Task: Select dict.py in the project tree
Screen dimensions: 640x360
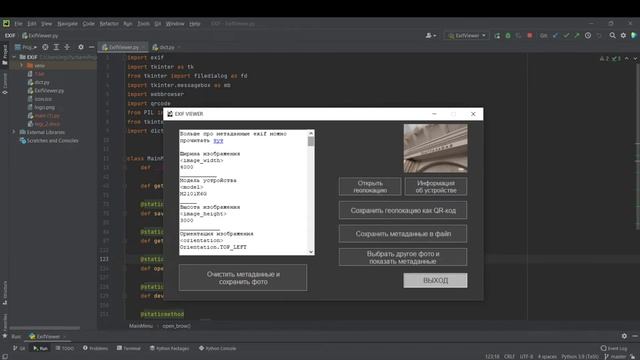Action: [38, 82]
